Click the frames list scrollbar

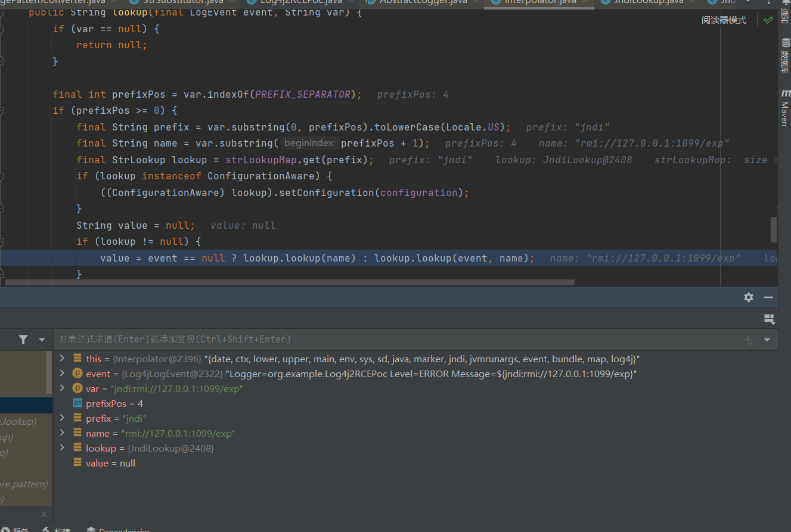[x=49, y=373]
